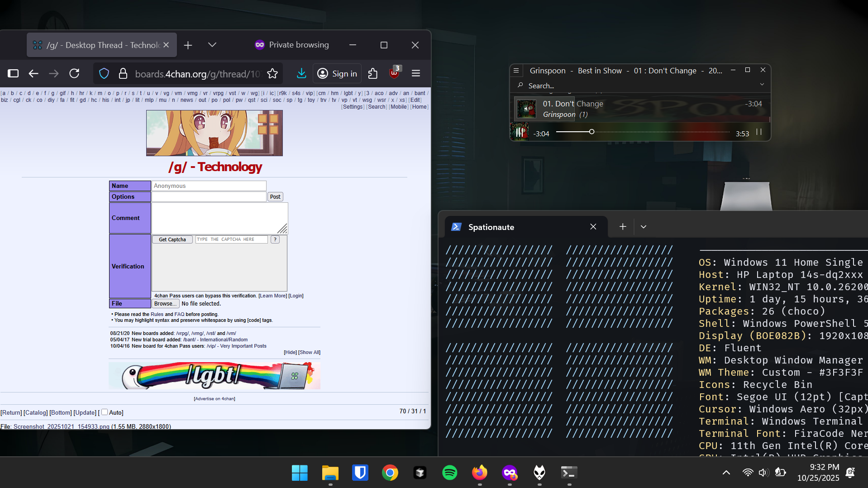Click the address bar URL field
Viewport: 868px width, 488px height.
(198, 74)
